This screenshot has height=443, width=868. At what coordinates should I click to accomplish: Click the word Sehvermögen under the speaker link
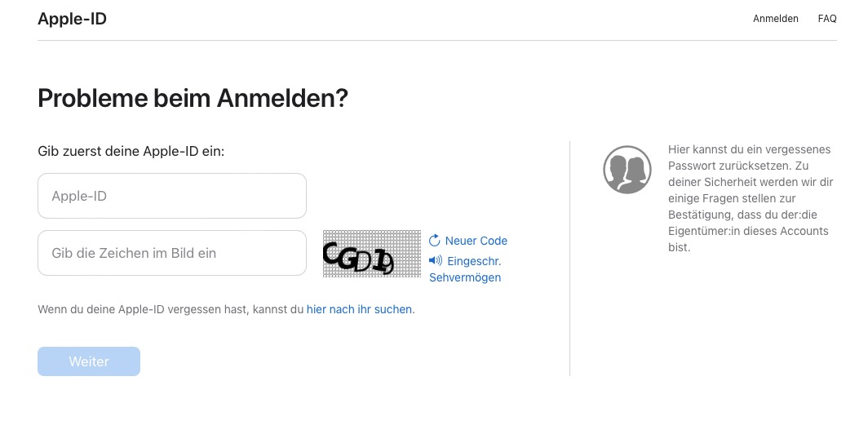465,277
